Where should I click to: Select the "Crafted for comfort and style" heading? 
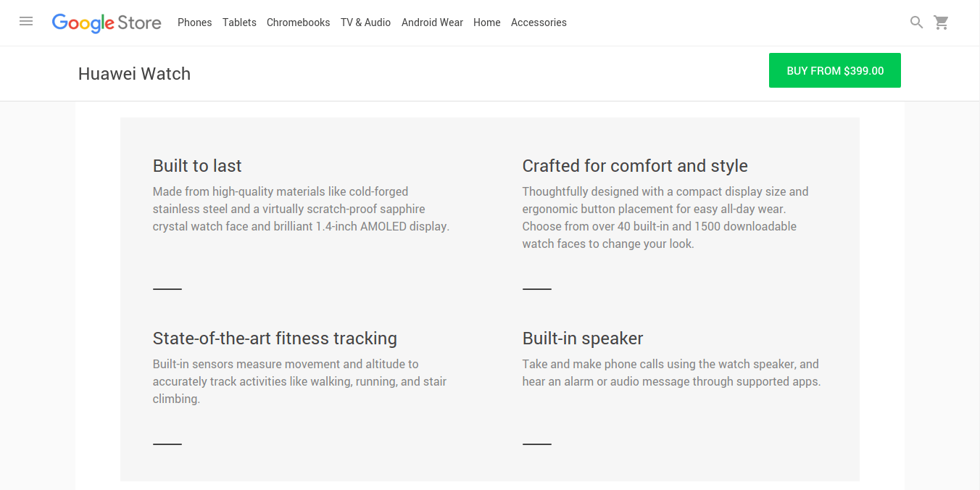click(634, 166)
